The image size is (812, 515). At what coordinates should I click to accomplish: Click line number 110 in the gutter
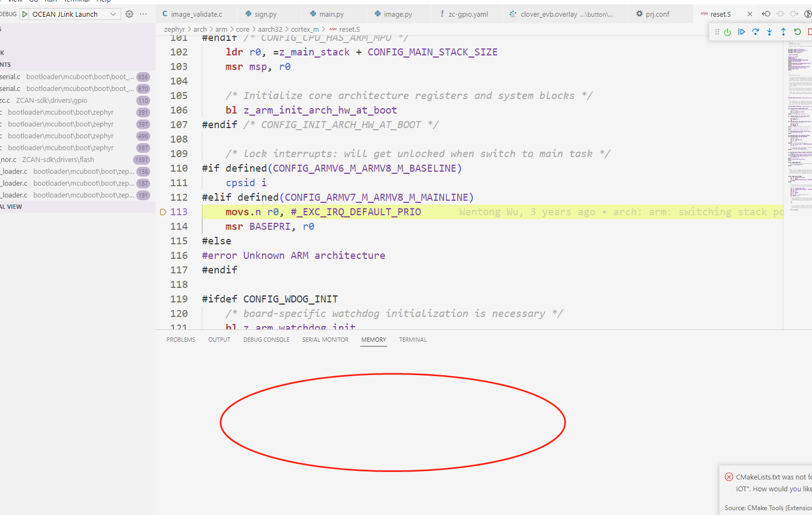click(179, 168)
